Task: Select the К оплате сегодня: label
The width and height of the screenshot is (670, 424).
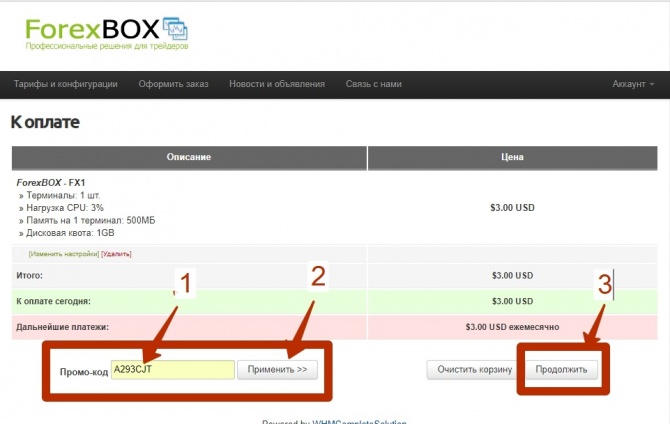Action: (53, 301)
